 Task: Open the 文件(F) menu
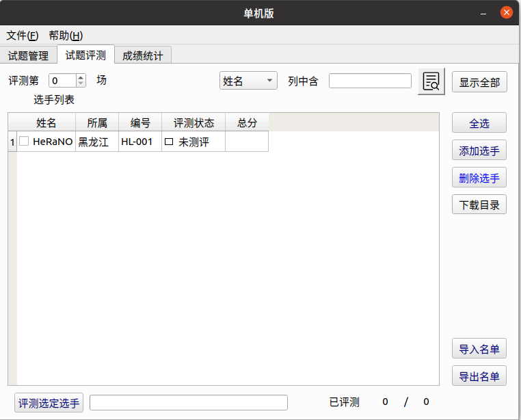click(x=23, y=36)
